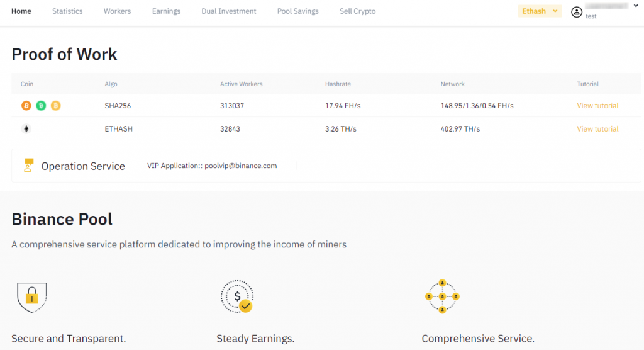Screen dimensions: 644x350
Task: Click the orange Bitcoin coin icon
Action: pyautogui.click(x=26, y=106)
